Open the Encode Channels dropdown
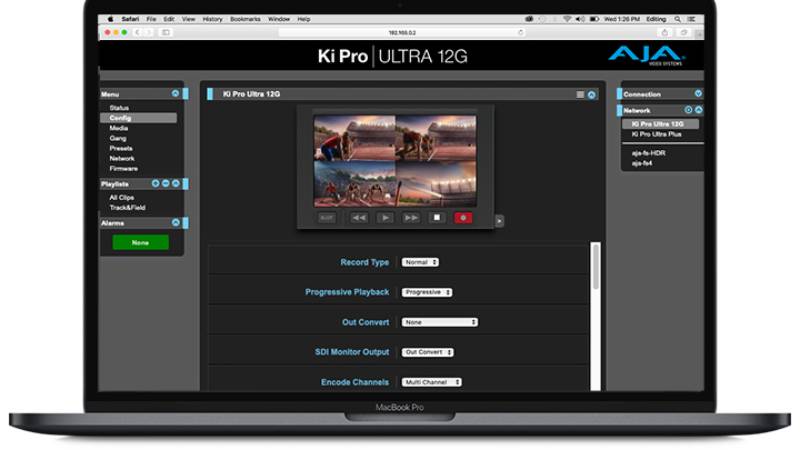 pos(432,382)
